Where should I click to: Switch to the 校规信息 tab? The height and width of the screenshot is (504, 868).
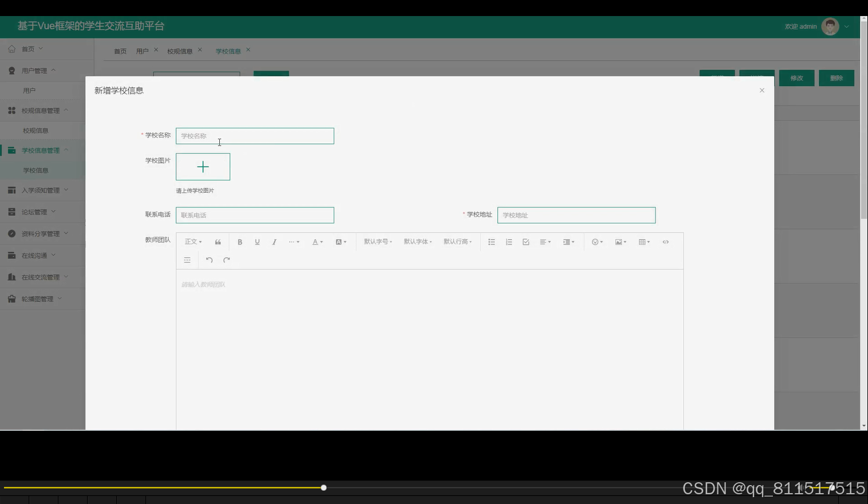[x=180, y=51]
